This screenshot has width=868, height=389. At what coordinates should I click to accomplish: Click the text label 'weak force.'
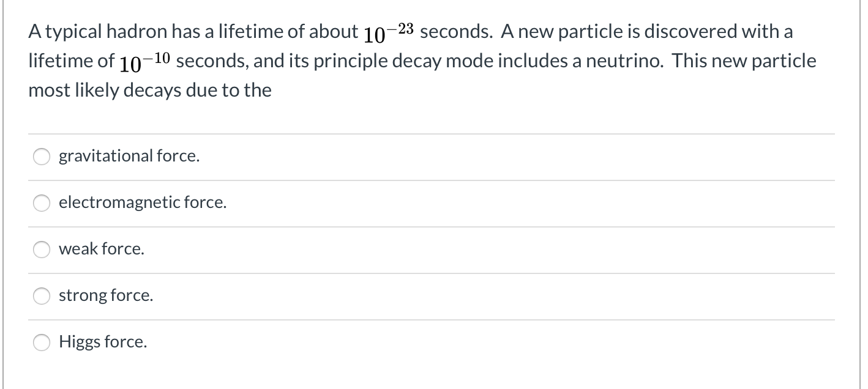tap(101, 249)
